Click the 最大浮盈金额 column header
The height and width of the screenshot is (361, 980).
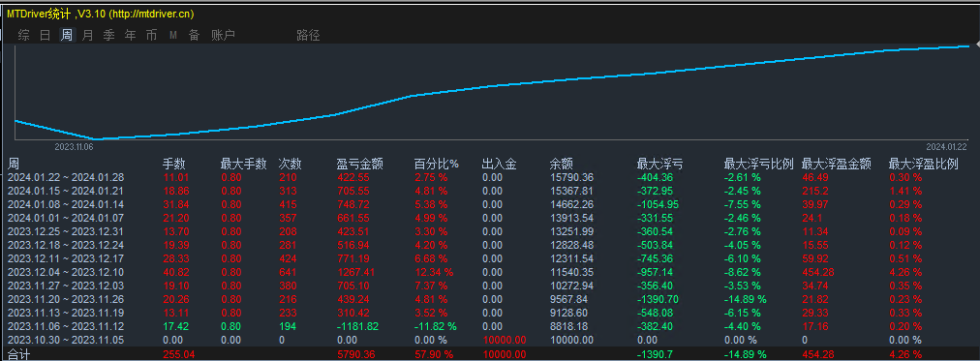click(x=837, y=165)
